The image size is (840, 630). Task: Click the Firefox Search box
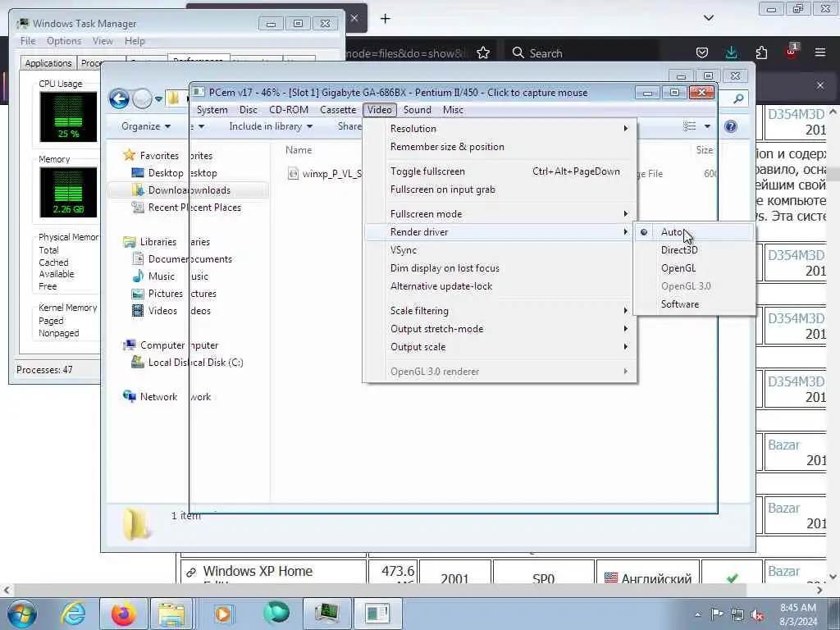tap(582, 53)
